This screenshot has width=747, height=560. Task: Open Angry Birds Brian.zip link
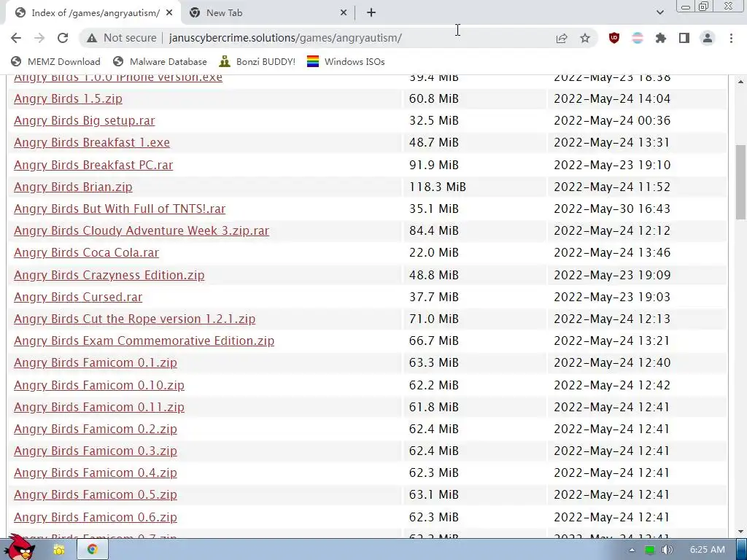pos(73,187)
